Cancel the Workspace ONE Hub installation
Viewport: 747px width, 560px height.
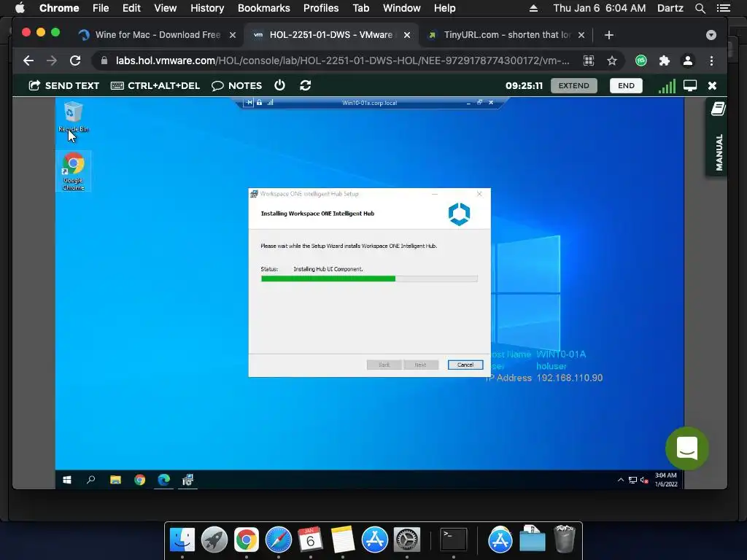click(x=465, y=365)
